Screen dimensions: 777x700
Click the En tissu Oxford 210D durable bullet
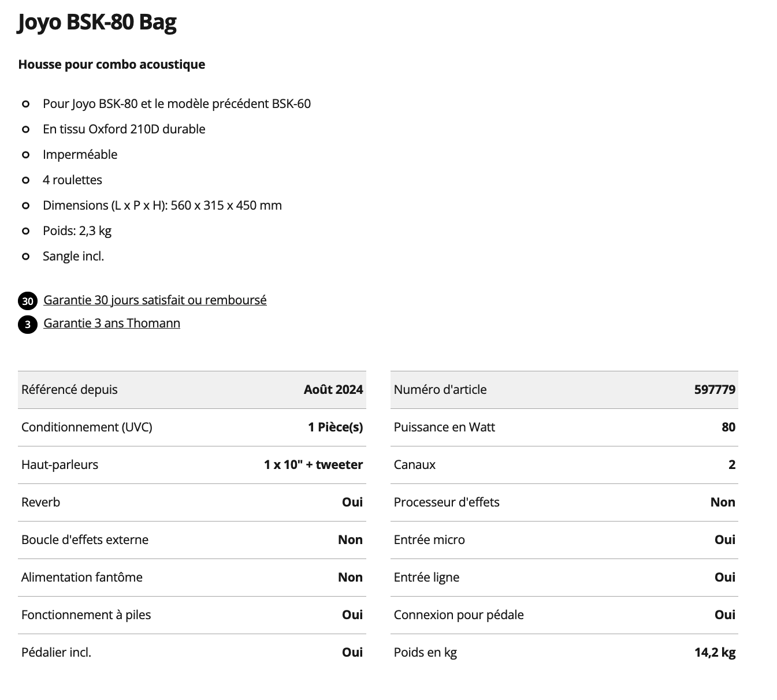(x=124, y=129)
